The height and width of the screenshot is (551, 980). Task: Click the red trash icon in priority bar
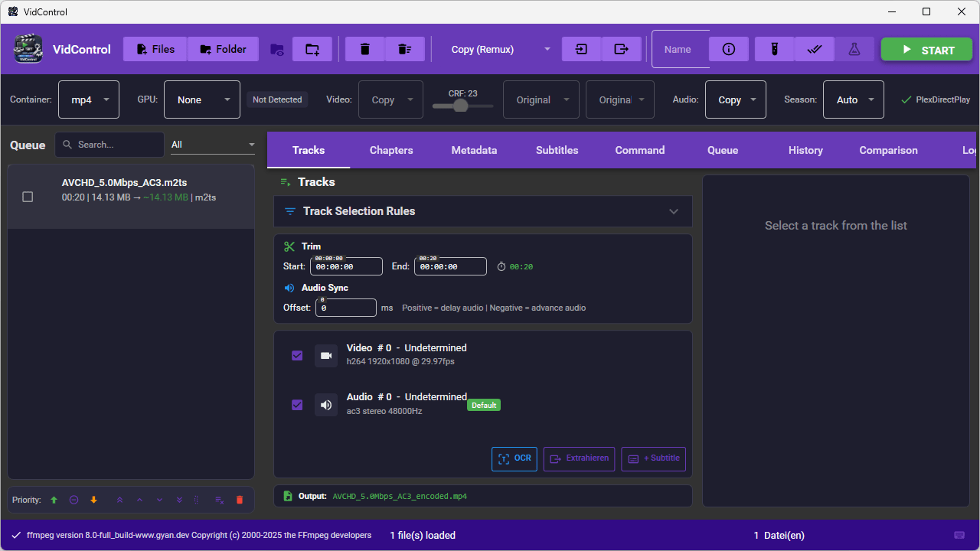pyautogui.click(x=240, y=500)
